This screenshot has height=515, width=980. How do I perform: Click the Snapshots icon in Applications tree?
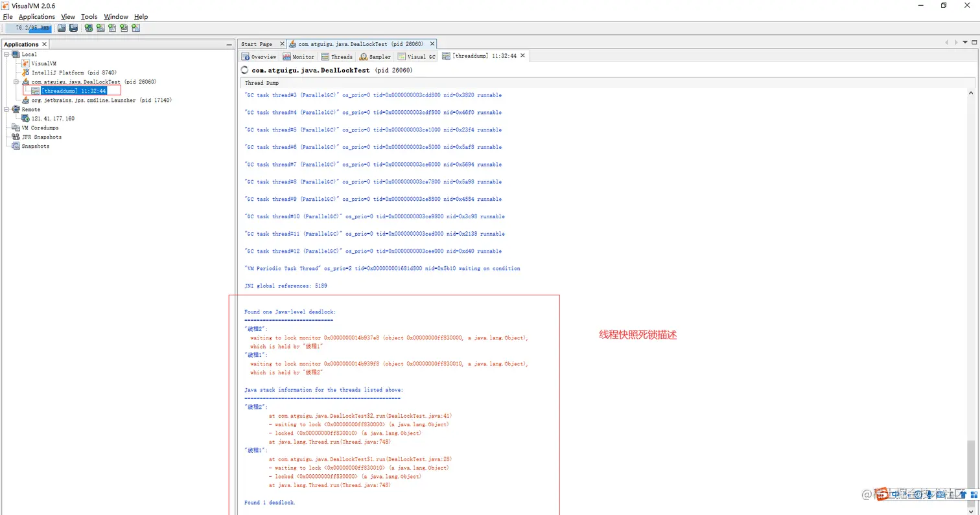(x=16, y=146)
